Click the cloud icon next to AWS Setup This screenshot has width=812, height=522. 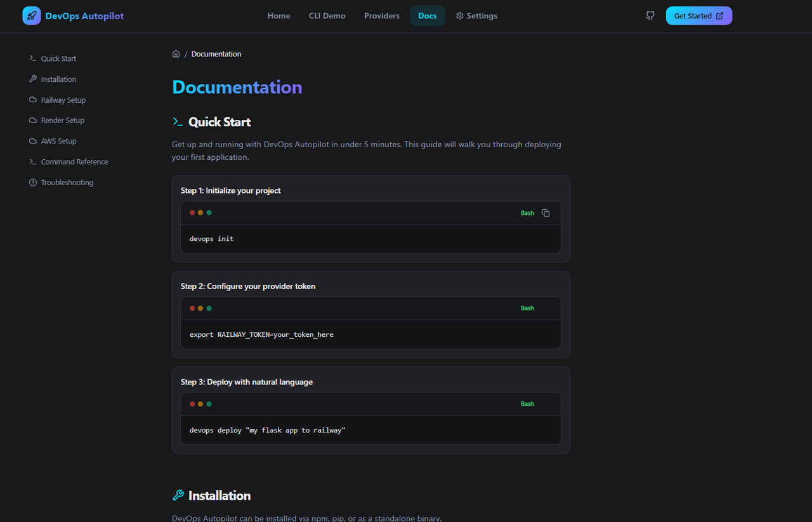coord(33,141)
